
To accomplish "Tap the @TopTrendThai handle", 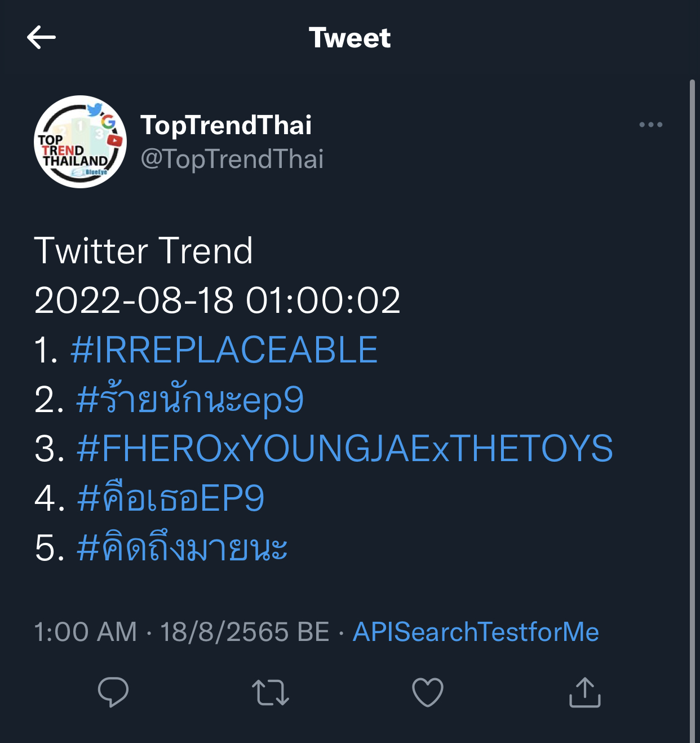I will pyautogui.click(x=232, y=159).
